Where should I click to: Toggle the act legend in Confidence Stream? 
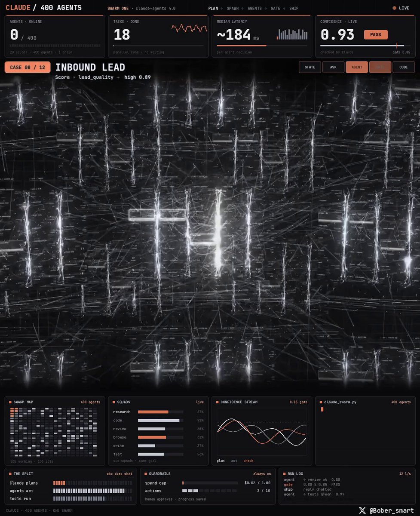pyautogui.click(x=234, y=461)
